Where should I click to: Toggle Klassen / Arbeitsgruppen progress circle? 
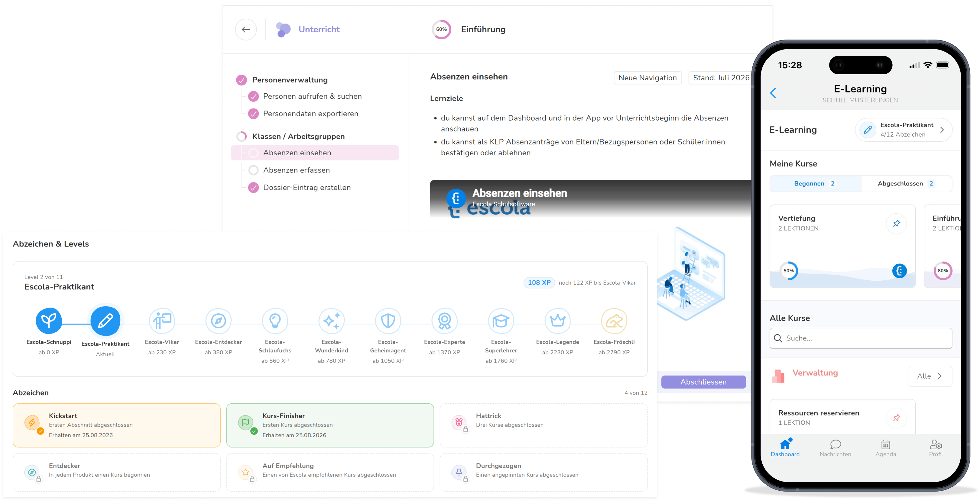tap(241, 136)
